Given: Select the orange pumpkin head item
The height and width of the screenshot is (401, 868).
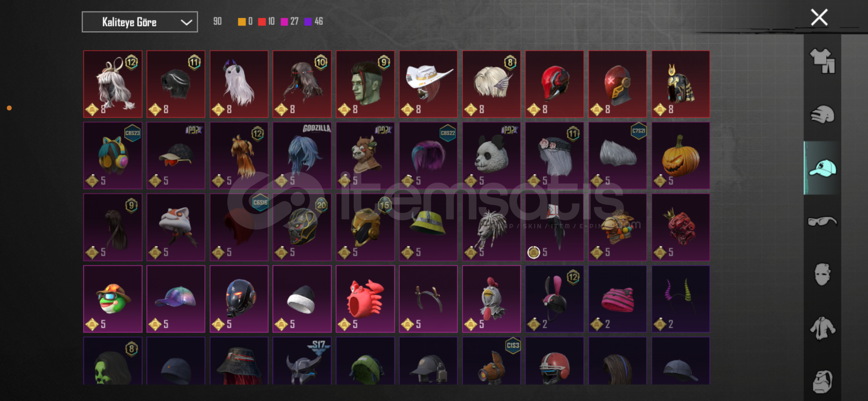Looking at the screenshot, I should 680,156.
